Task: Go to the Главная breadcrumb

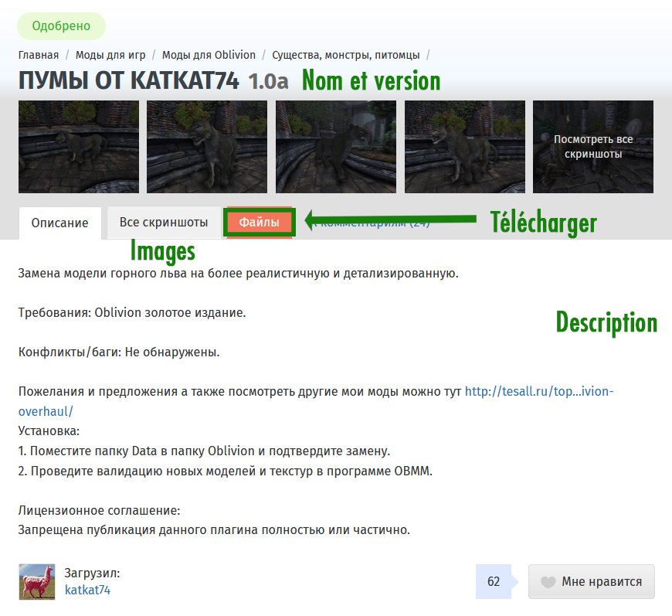Action: click(x=39, y=55)
